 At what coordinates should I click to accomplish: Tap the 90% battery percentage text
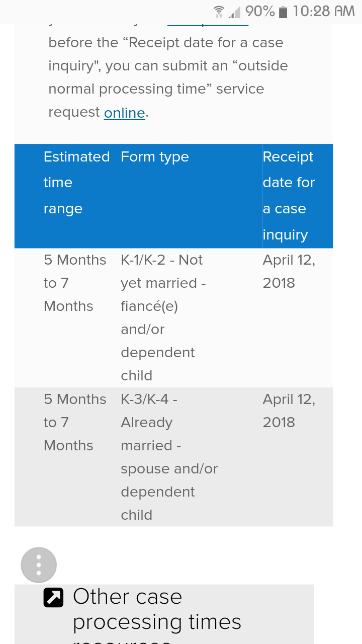coord(260,11)
